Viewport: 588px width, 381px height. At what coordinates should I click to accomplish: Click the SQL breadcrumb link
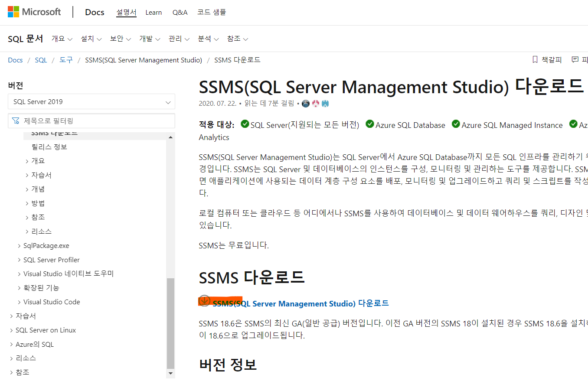tap(41, 60)
